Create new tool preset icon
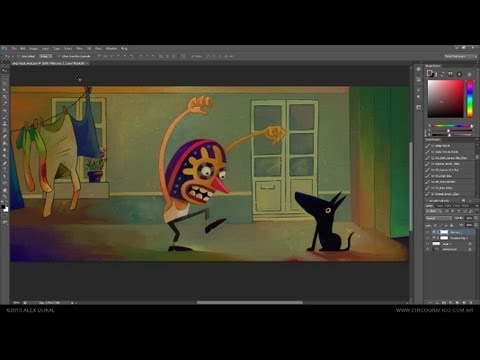 463,201
